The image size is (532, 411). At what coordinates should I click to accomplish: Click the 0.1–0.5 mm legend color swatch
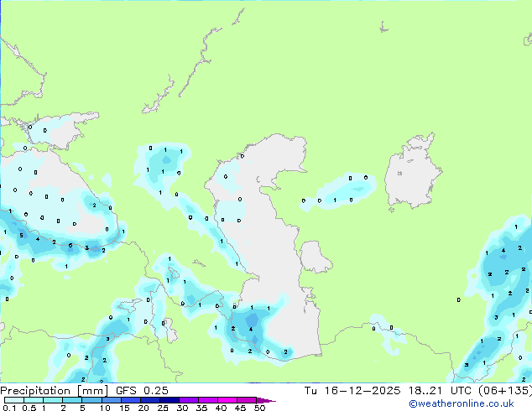[14, 400]
